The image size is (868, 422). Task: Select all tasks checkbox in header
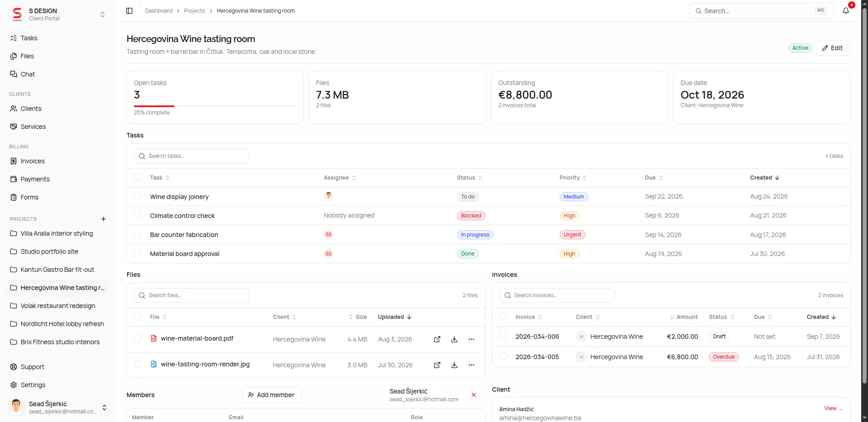137,177
